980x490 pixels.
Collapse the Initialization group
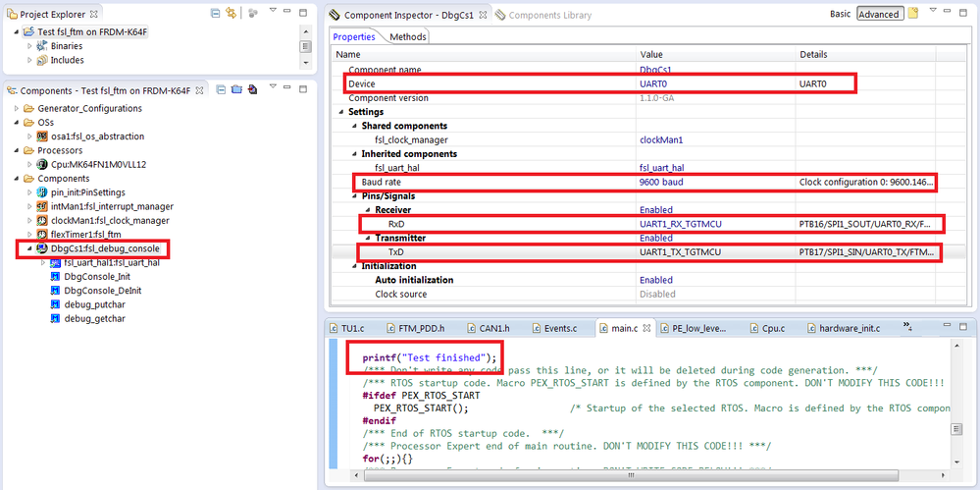(354, 266)
